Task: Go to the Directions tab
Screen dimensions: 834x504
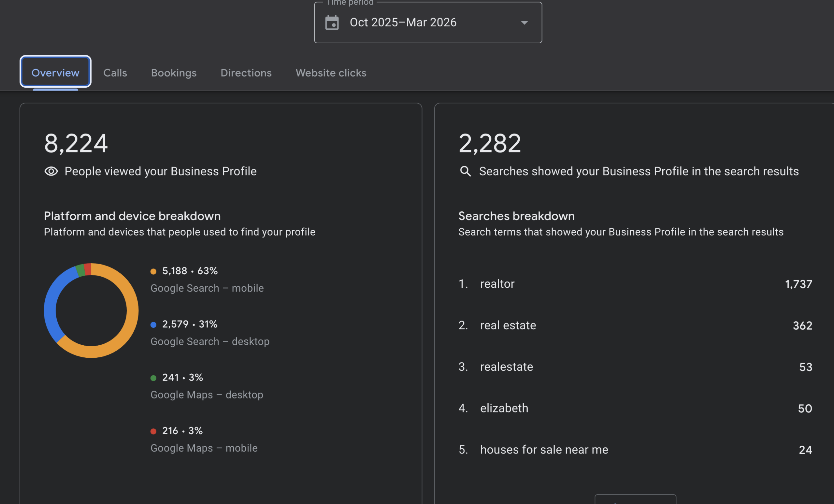Action: pyautogui.click(x=246, y=73)
